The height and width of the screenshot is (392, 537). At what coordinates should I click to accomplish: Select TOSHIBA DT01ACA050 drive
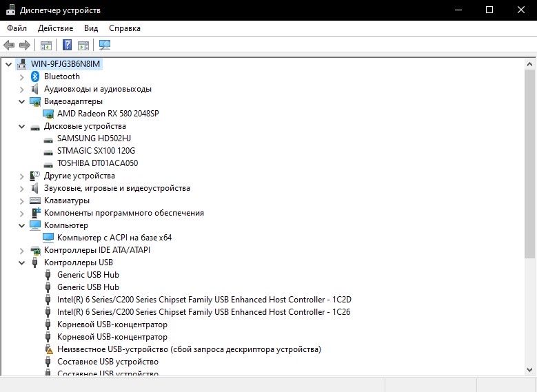pyautogui.click(x=98, y=163)
